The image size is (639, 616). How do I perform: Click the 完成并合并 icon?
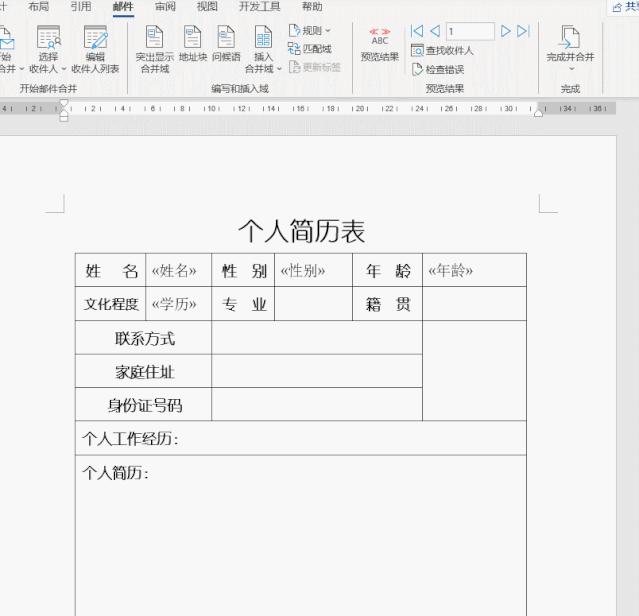pyautogui.click(x=570, y=37)
